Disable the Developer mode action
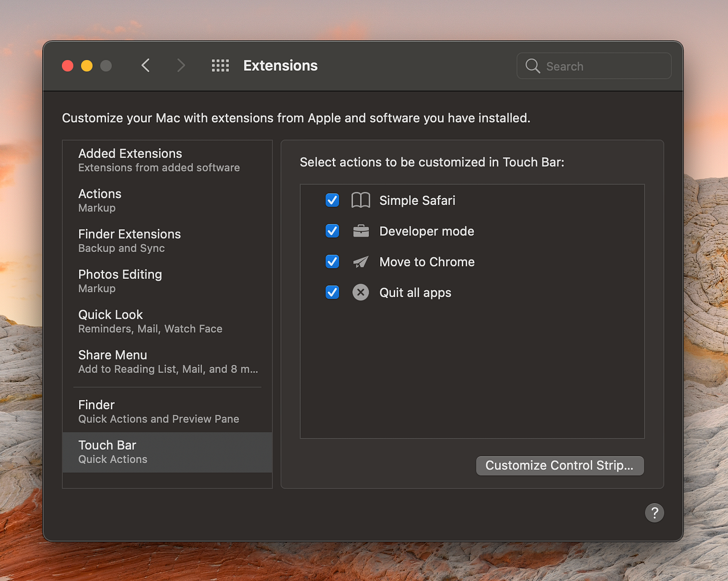The height and width of the screenshot is (581, 728). coord(332,231)
